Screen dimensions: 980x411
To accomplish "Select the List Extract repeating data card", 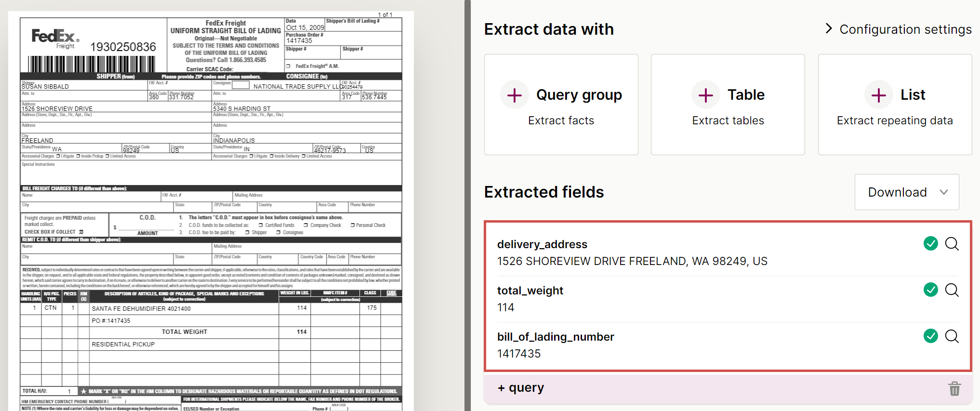I will (895, 105).
